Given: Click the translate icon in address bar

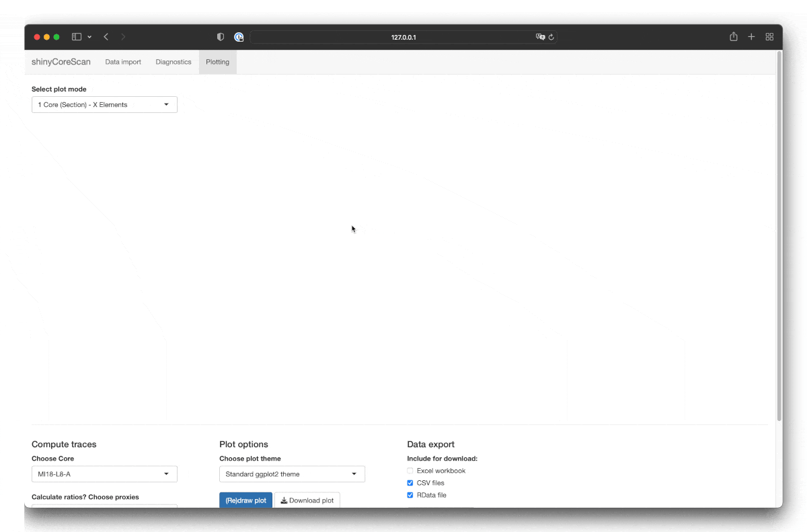Looking at the screenshot, I should (x=540, y=37).
